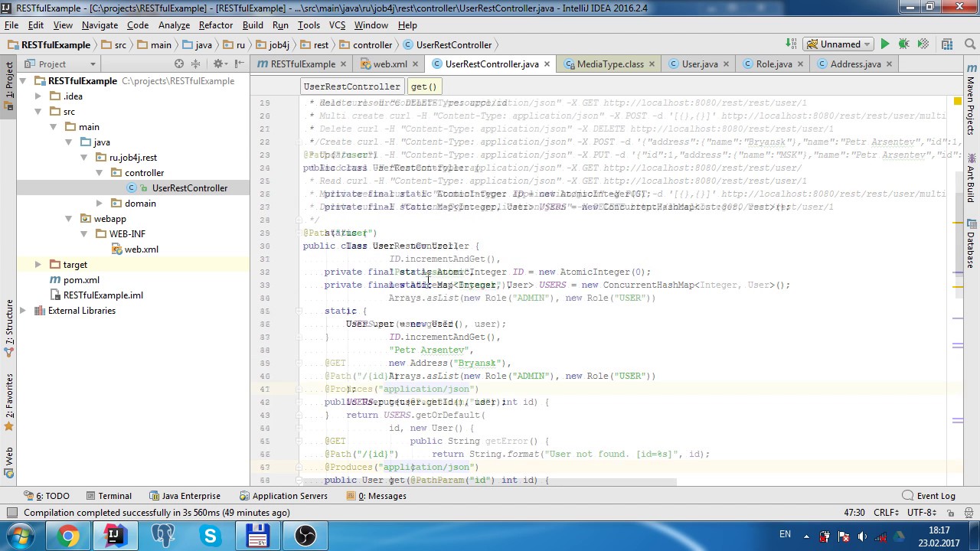Open pgAdmin elephant icon in taskbar
Image resolution: width=980 pixels, height=551 pixels.
click(162, 536)
